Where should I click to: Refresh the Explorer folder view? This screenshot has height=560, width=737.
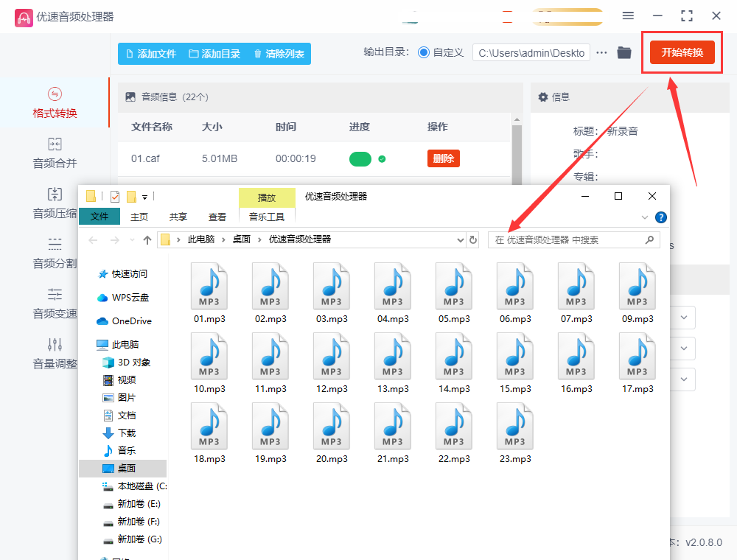tap(473, 240)
